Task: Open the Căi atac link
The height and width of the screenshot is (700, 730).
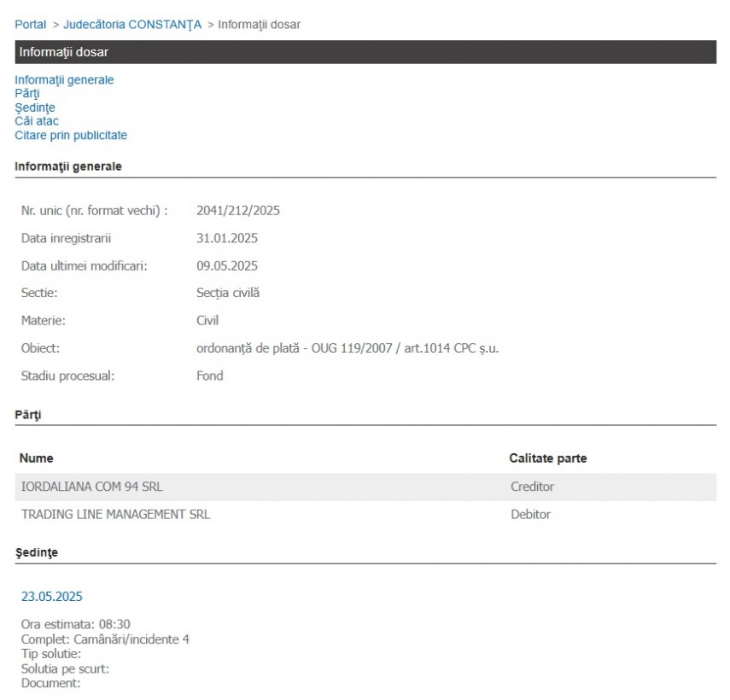Action: click(x=37, y=121)
